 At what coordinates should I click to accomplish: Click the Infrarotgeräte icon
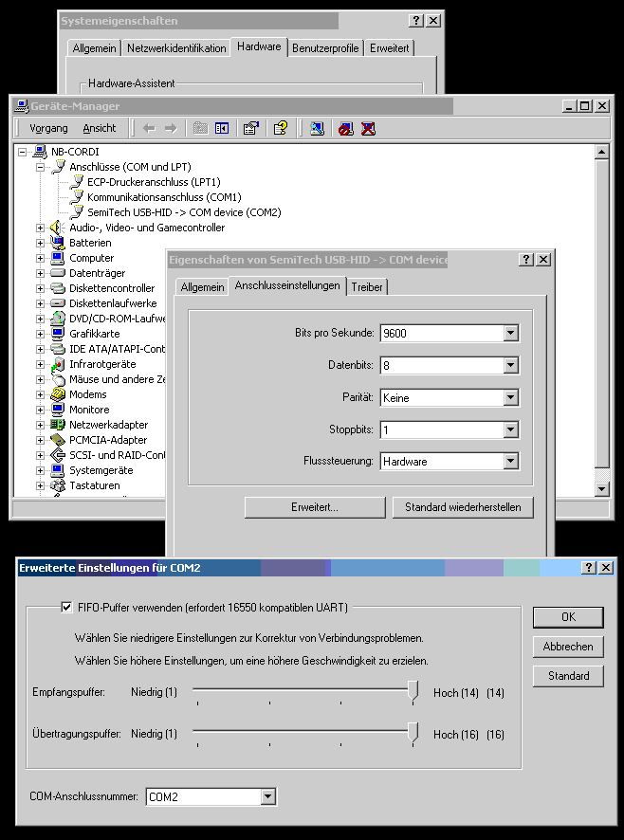57,364
